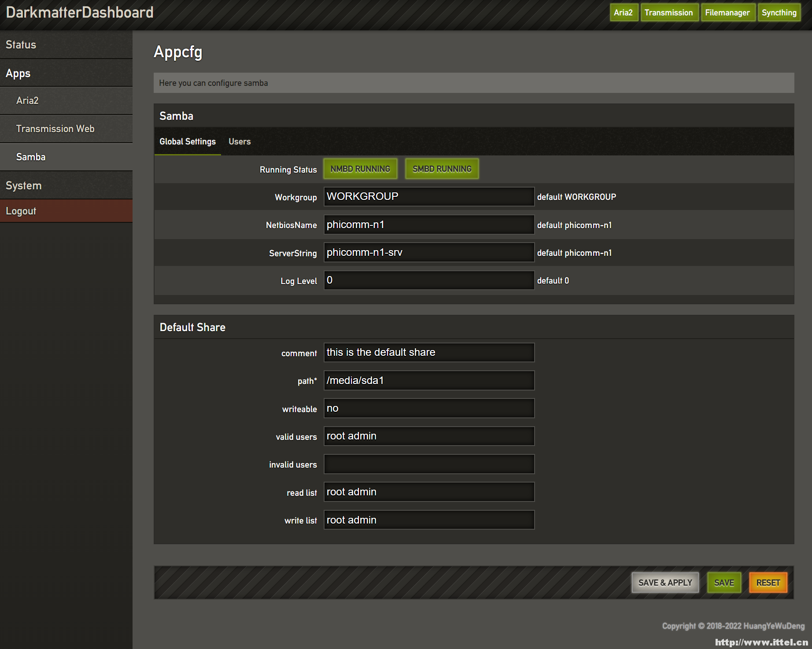Log out via the Logout item
812x649 pixels.
point(66,211)
